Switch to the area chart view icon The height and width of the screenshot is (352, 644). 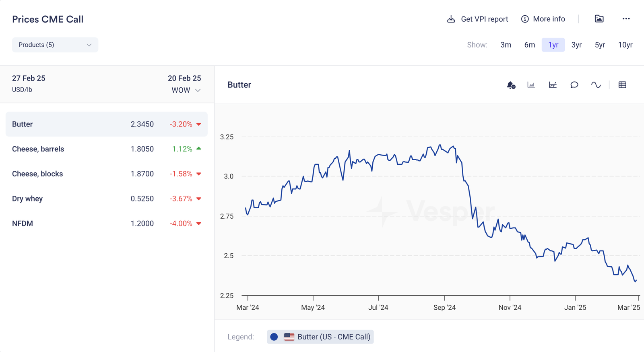click(x=531, y=85)
